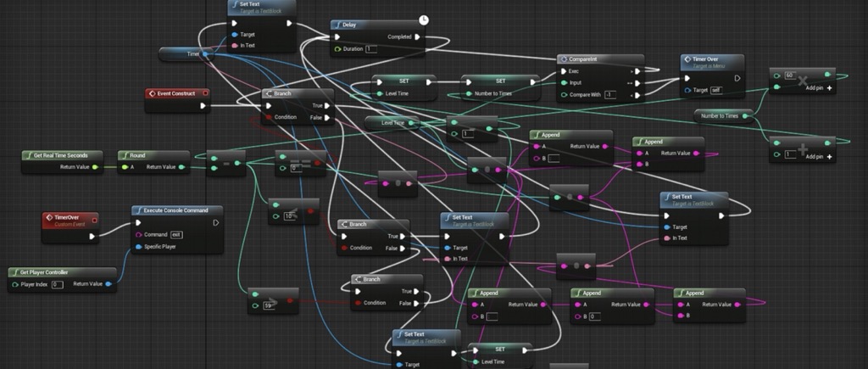Click the Delay node's Duration pin circle
The height and width of the screenshot is (369, 868).
point(337,49)
